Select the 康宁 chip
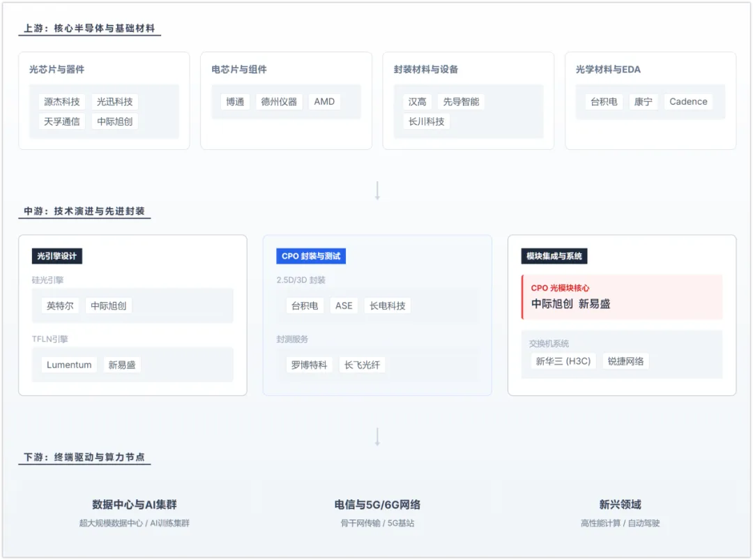The width and height of the screenshot is (753, 560). [644, 102]
